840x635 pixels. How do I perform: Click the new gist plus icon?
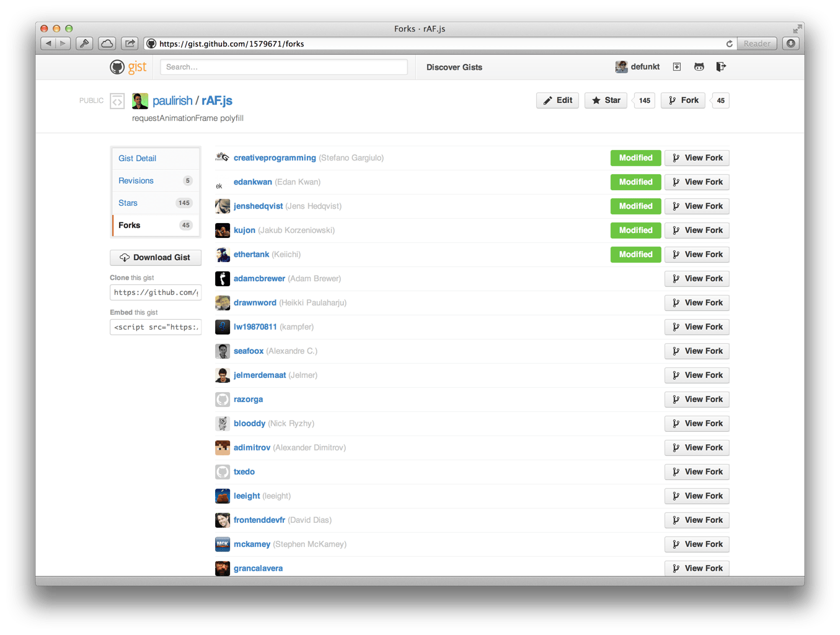677,67
